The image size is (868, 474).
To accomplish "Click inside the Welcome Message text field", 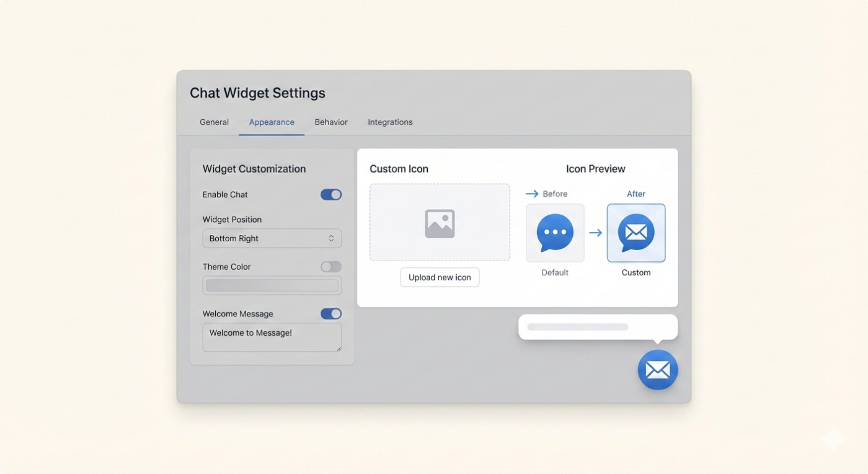I will pos(272,335).
